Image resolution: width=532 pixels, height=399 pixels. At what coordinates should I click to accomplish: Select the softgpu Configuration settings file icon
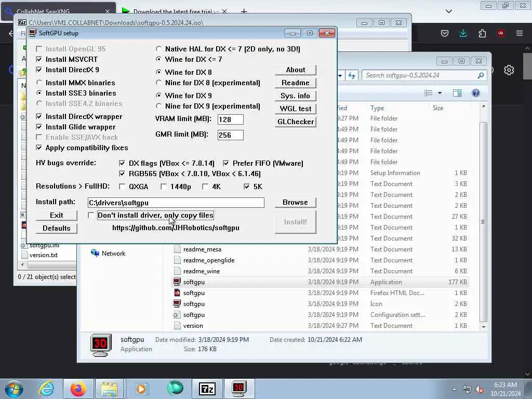point(177,314)
